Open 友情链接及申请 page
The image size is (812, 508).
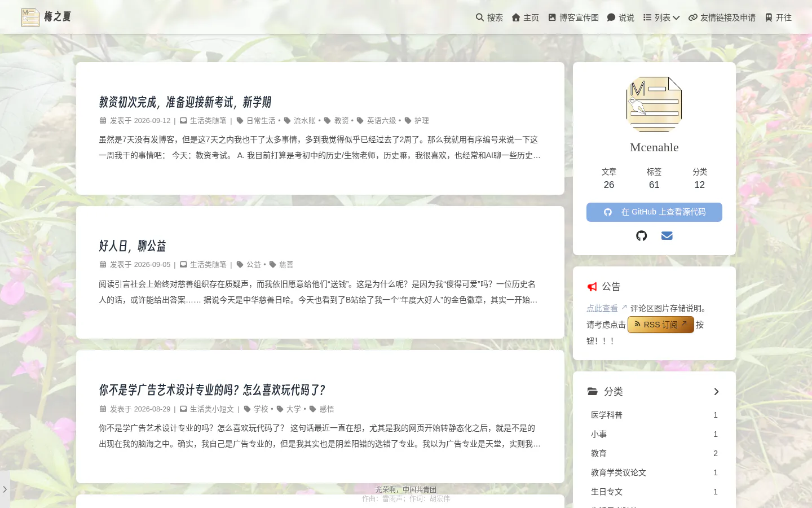tap(722, 17)
